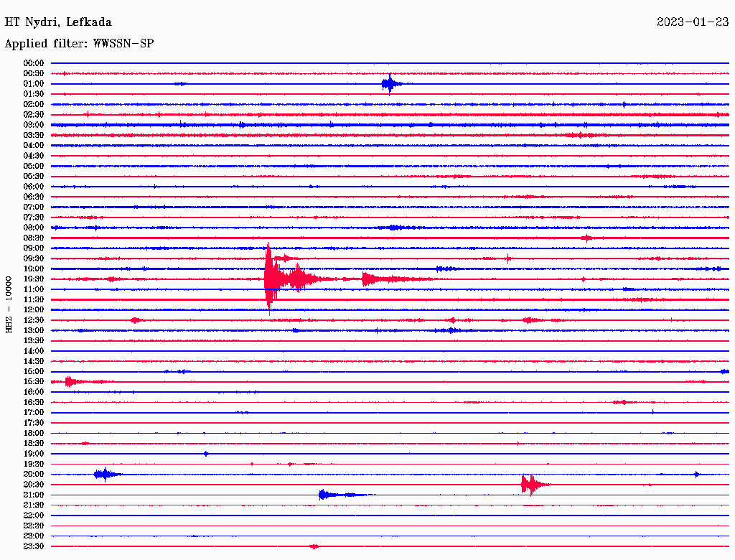Viewport: 735px width, 560px height.
Task: Select the 03:30 time label
Action: tap(34, 135)
